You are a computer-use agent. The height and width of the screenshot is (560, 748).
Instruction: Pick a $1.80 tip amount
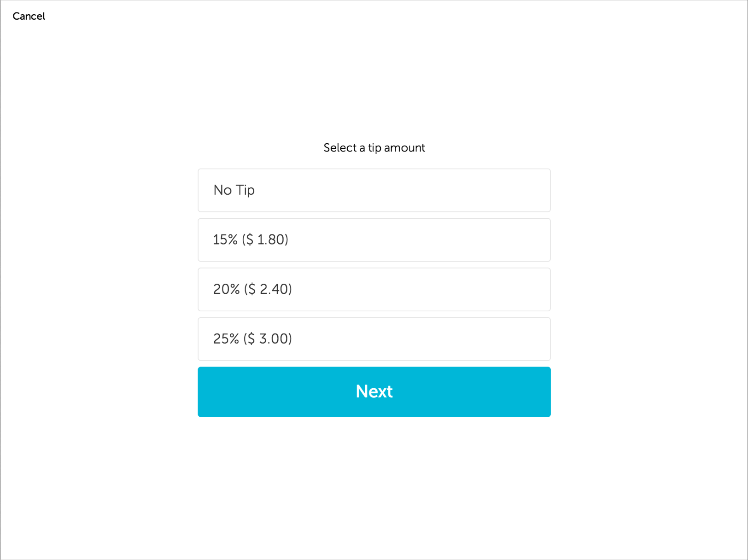[x=374, y=240]
